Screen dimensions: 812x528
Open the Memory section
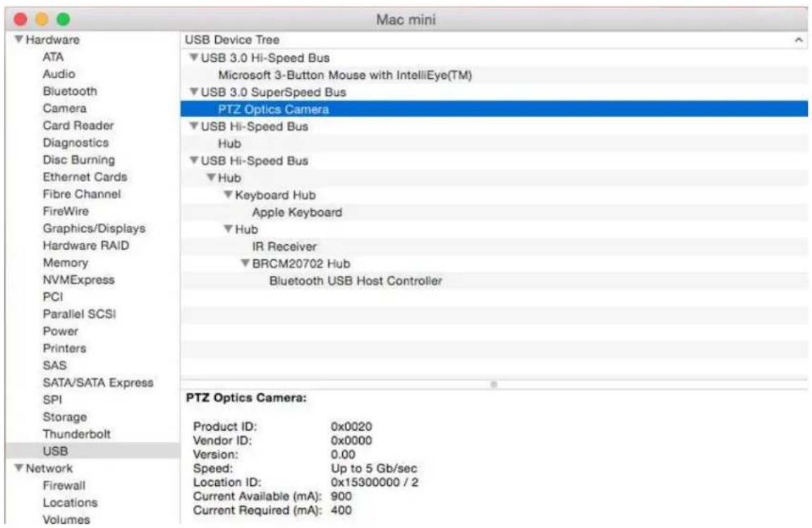click(65, 263)
